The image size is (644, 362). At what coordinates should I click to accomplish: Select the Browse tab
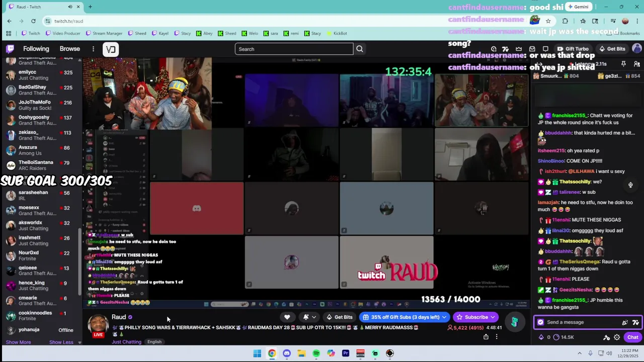pos(70,49)
